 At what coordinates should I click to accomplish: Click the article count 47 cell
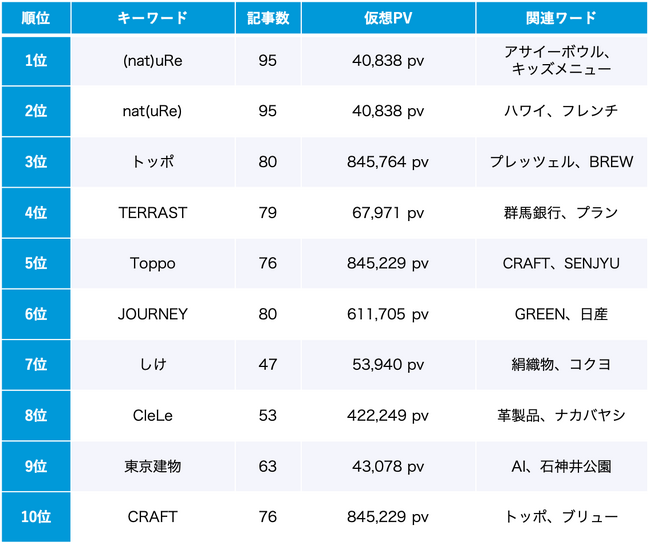coord(267,365)
